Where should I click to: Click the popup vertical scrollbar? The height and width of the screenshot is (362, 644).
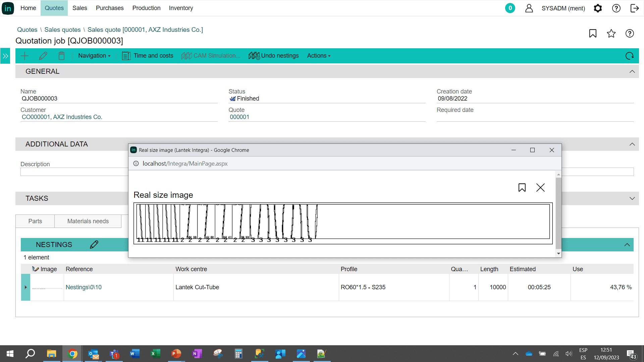coord(558,213)
